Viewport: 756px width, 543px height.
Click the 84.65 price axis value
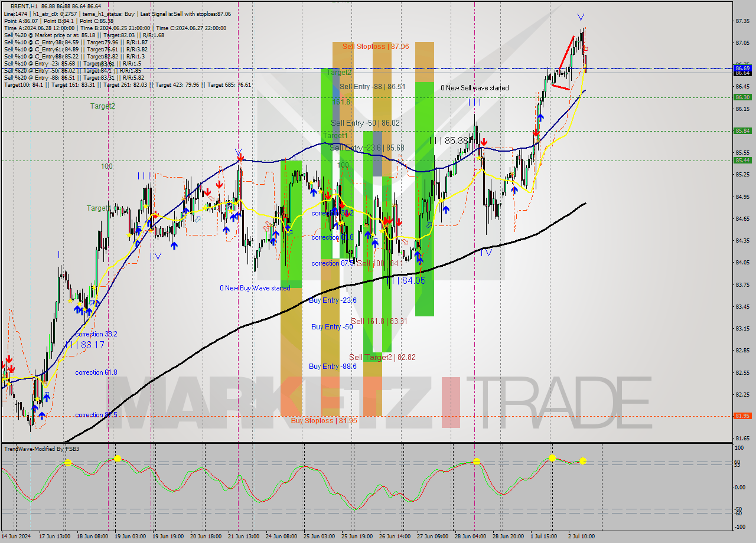743,218
